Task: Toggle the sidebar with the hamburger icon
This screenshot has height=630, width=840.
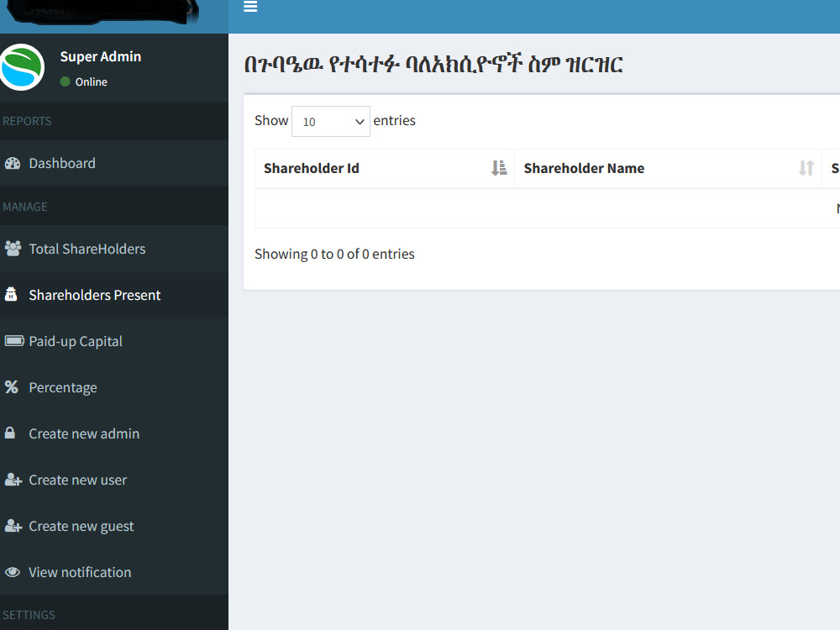Action: [250, 7]
